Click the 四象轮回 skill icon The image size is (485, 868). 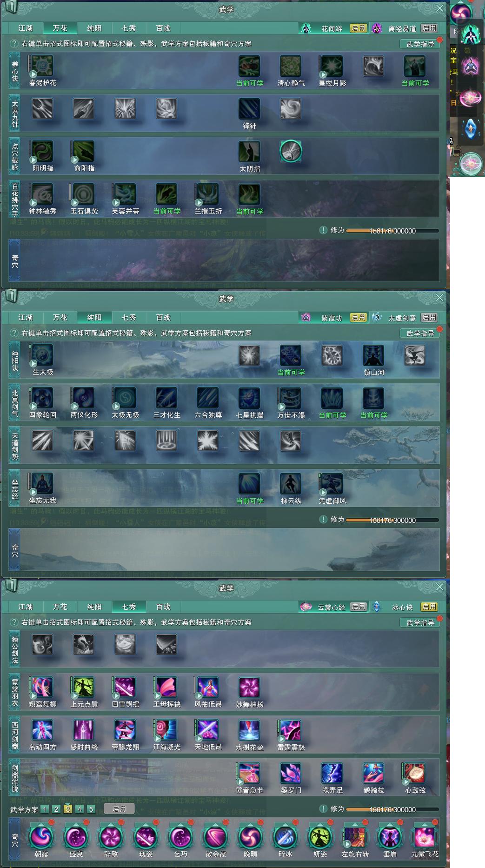(42, 398)
